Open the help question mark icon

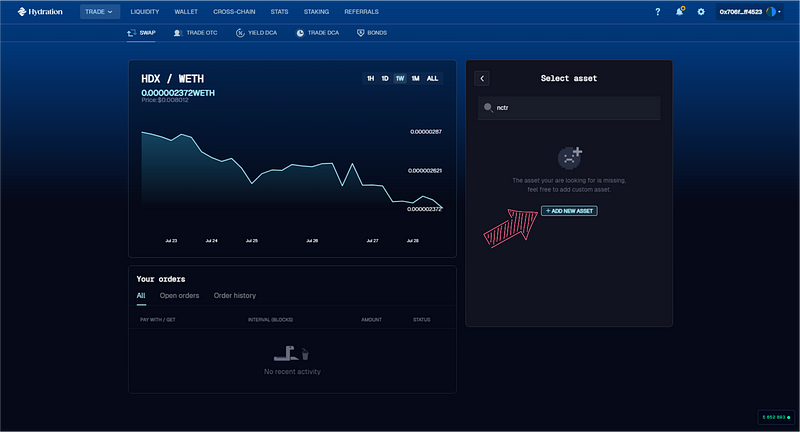(658, 12)
